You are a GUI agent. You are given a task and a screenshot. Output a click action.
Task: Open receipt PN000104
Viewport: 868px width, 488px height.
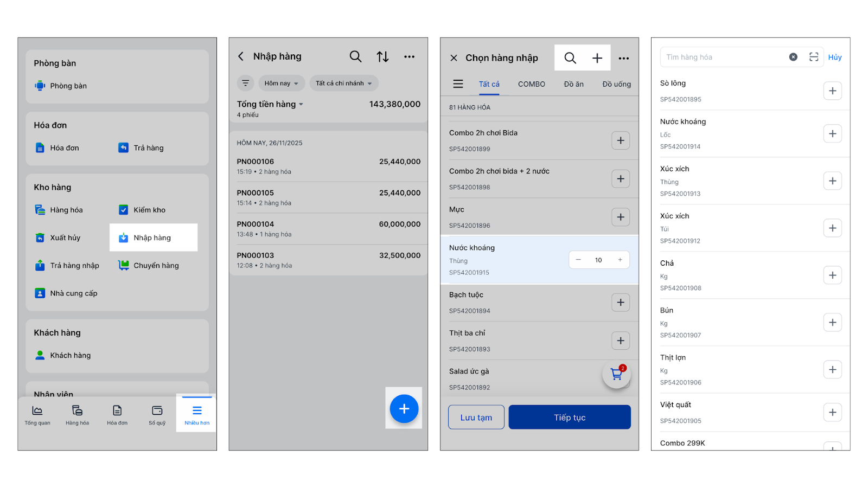(x=328, y=229)
